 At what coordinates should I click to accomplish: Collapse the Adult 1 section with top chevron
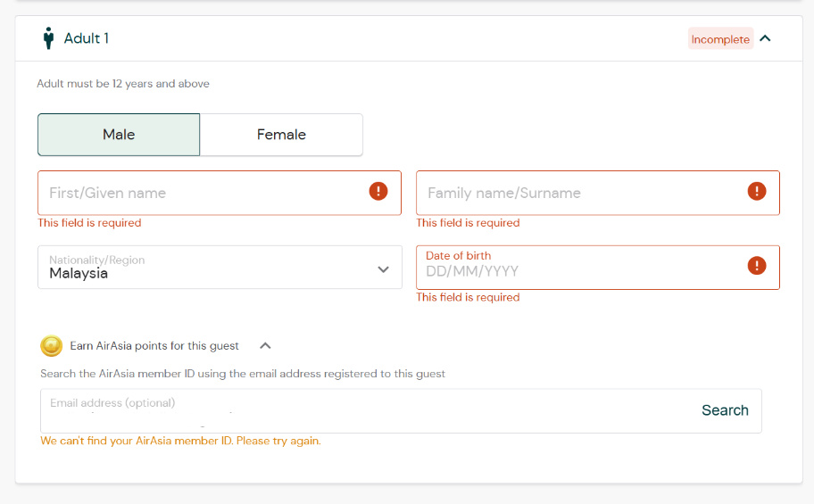click(765, 38)
